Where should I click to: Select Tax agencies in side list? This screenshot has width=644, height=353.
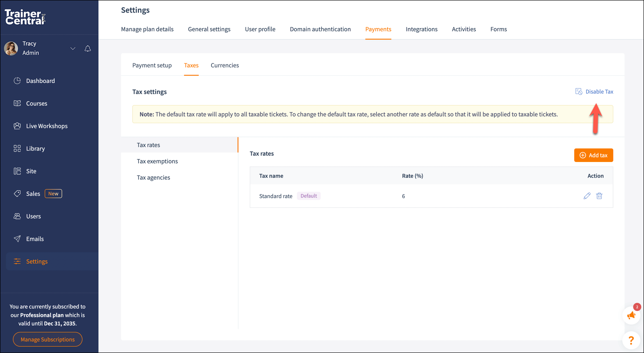coord(153,177)
